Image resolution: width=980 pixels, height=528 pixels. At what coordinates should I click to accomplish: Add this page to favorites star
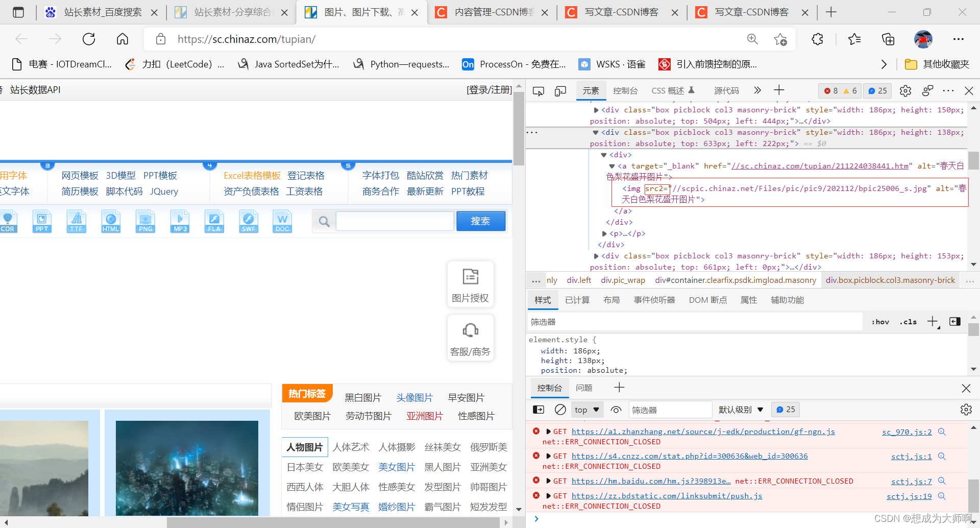point(780,39)
